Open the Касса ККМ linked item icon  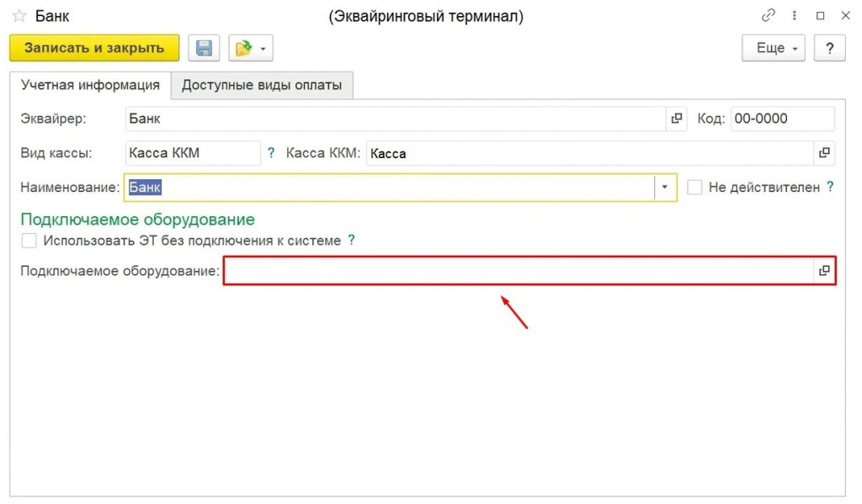[x=824, y=153]
